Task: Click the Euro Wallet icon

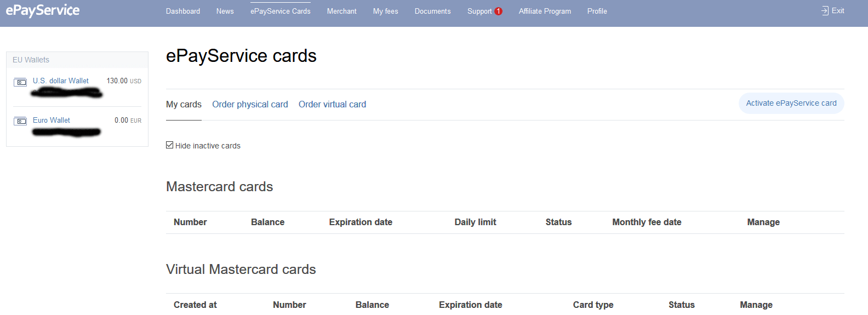Action: pyautogui.click(x=20, y=121)
